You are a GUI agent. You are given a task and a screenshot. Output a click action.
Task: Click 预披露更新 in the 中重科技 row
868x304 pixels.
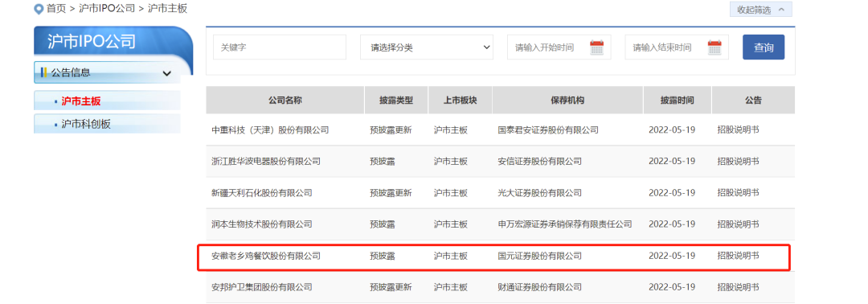point(391,130)
